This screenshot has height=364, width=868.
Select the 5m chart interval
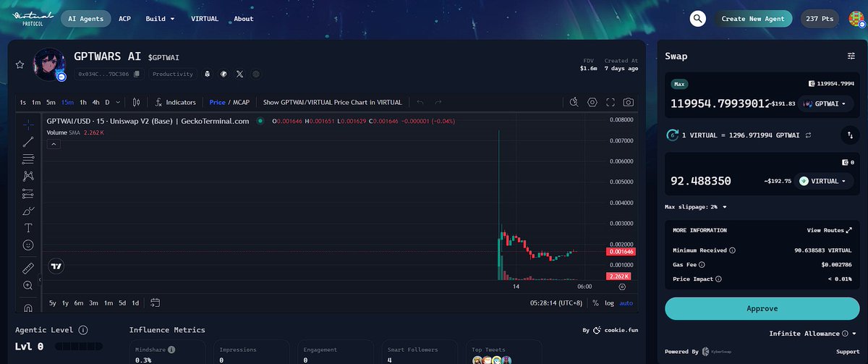51,102
